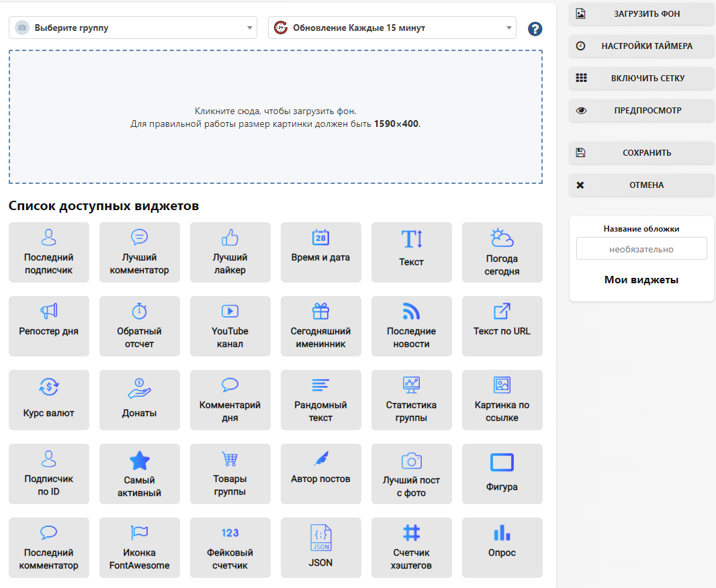This screenshot has height=588, width=716.
Task: Toggle grid with Включить сетку
Action: tap(641, 78)
